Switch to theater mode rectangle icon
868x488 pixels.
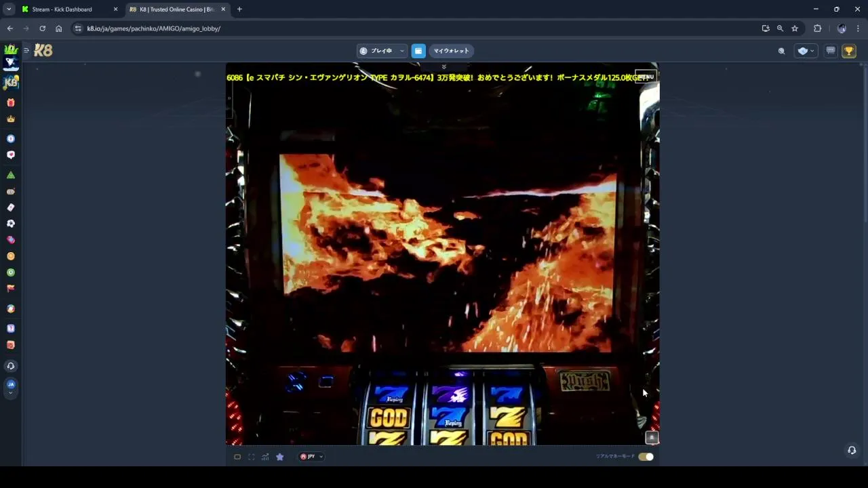[237, 457]
